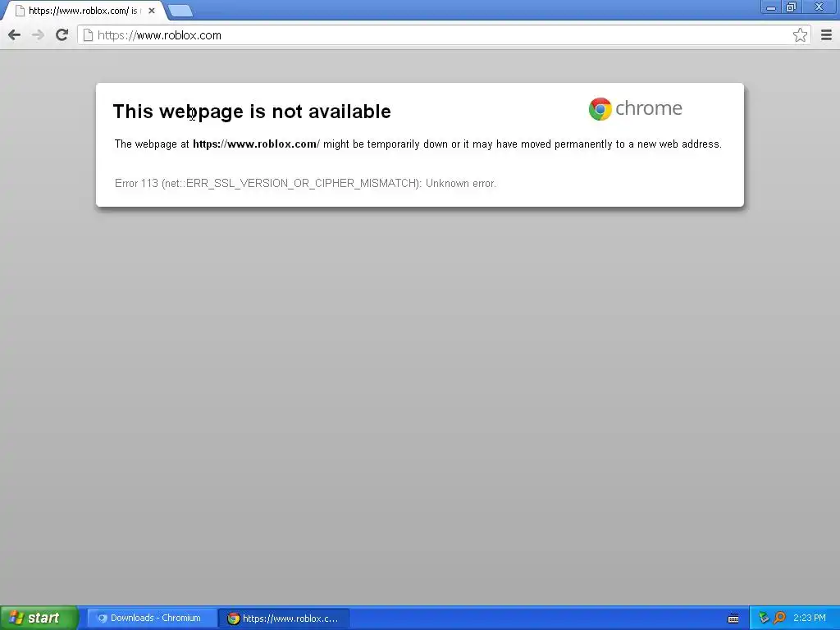The height and width of the screenshot is (630, 840).
Task: Click the 2:23 PM clock
Action: click(x=810, y=619)
